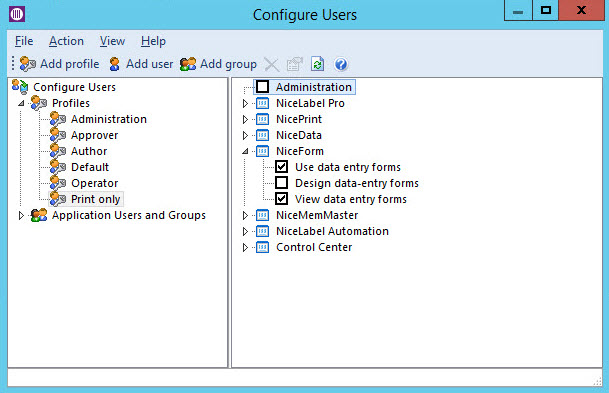Check Design data-entry forms
The width and height of the screenshot is (609, 393).
pos(282,183)
